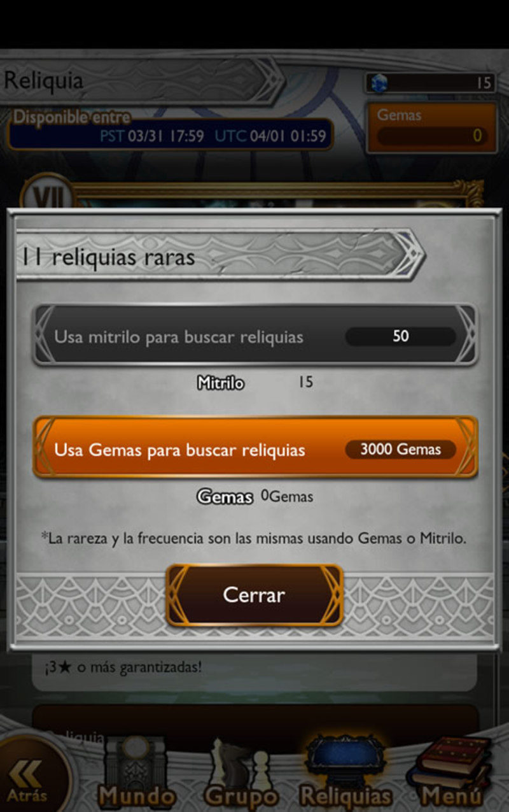The width and height of the screenshot is (509, 812).
Task: Tap the 3000 Gemas cost badge
Action: pos(401,449)
